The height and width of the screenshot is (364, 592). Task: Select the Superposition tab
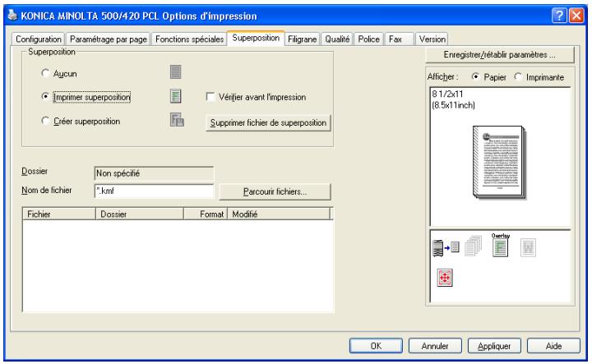pos(256,38)
